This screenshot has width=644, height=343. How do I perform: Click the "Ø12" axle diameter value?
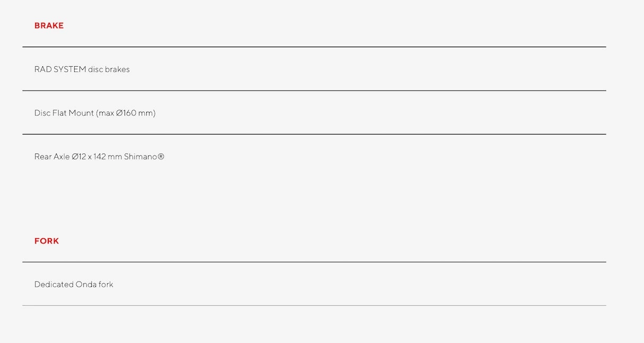pos(78,157)
